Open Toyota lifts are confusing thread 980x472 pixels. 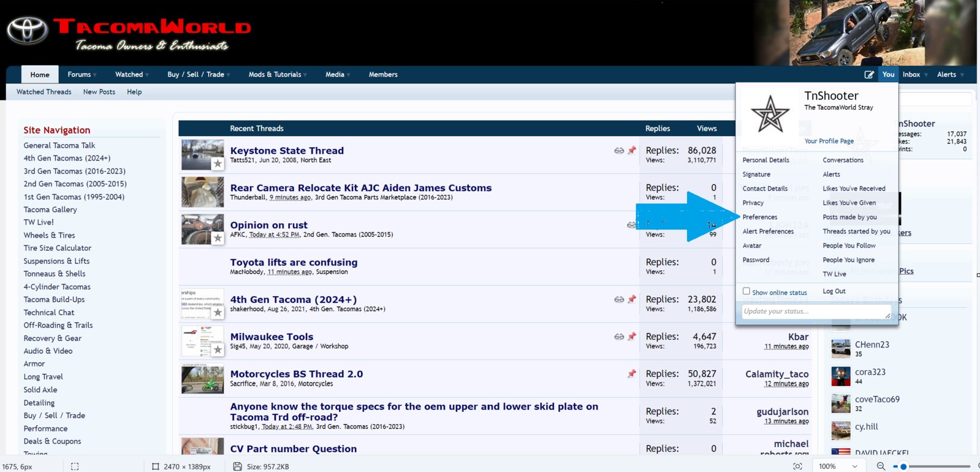(x=294, y=262)
